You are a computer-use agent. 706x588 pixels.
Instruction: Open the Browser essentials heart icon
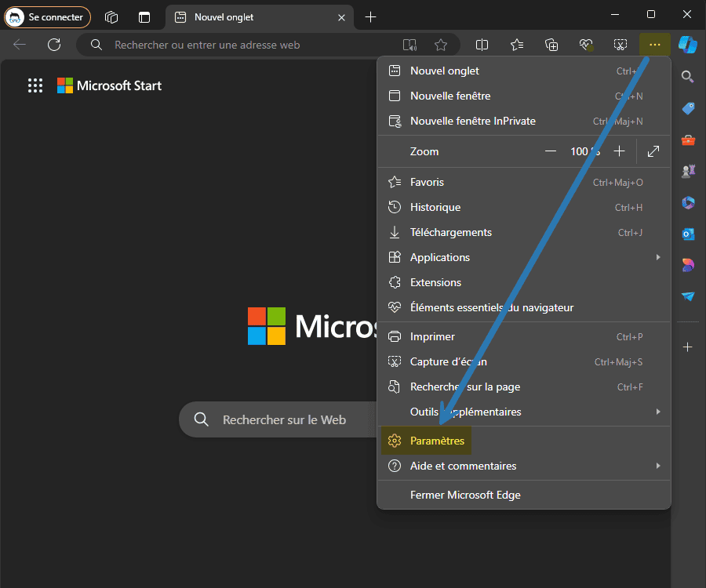586,45
